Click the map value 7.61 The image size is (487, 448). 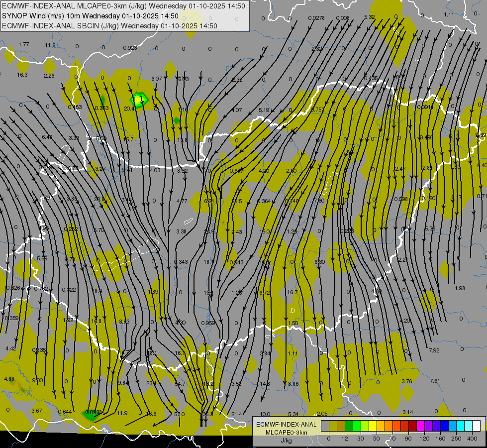435,381
